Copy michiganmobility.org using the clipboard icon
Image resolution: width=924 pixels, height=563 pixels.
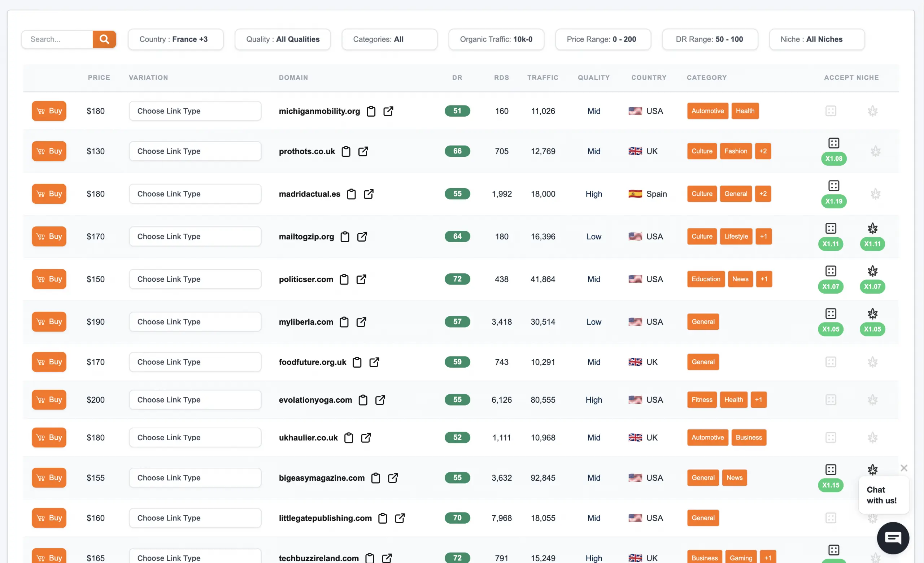coord(371,111)
